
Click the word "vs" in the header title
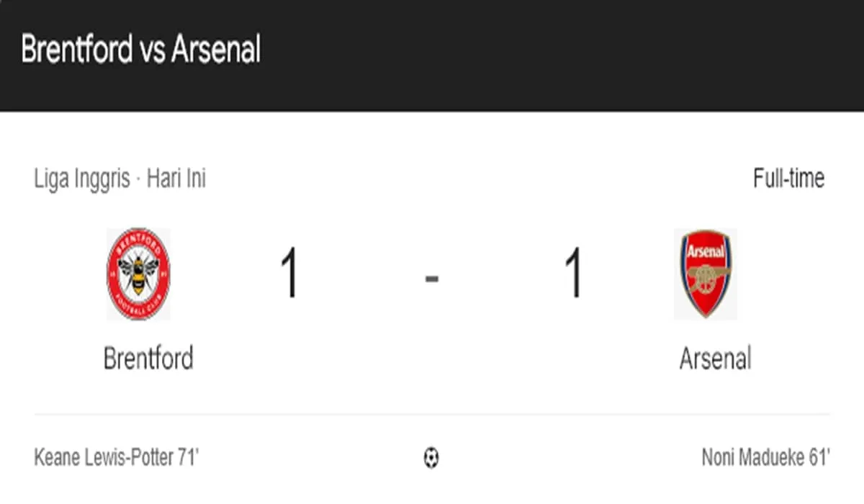[153, 50]
